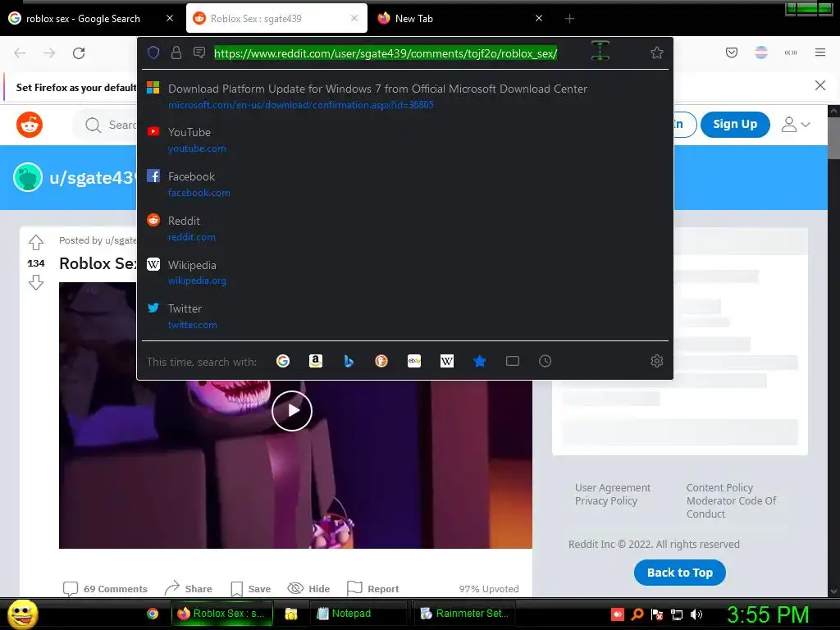Click the Back to Top button
The image size is (840, 630).
680,573
